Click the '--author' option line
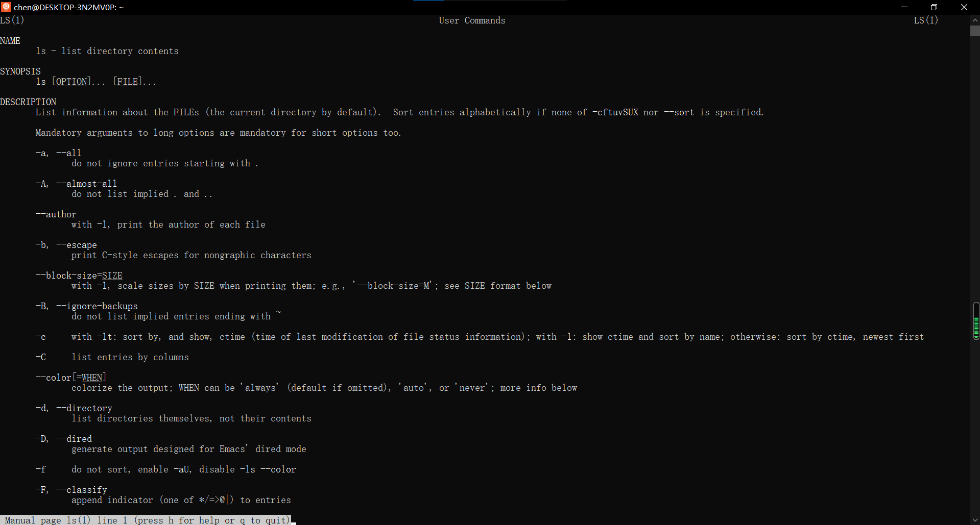 coord(56,214)
